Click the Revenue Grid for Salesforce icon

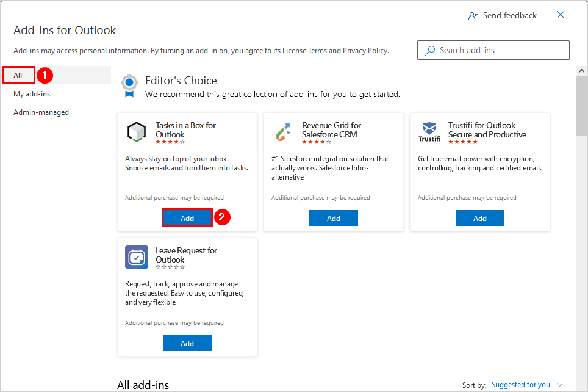282,132
